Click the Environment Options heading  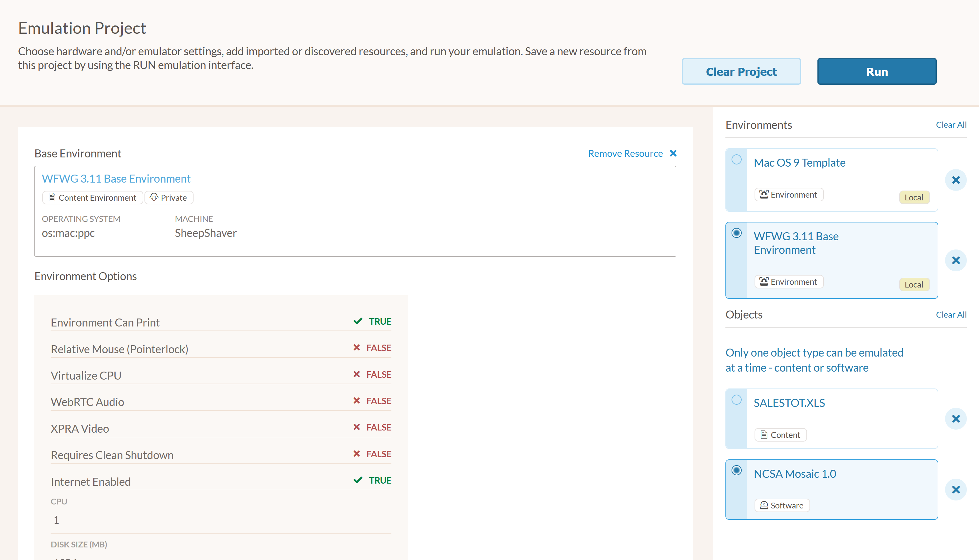click(x=85, y=276)
